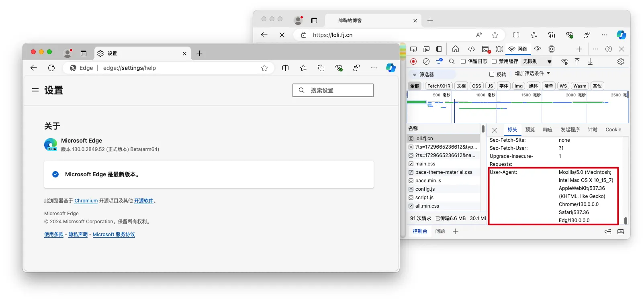The height and width of the screenshot is (302, 644).
Task: Toggle the network filter bar icon
Action: [439, 61]
